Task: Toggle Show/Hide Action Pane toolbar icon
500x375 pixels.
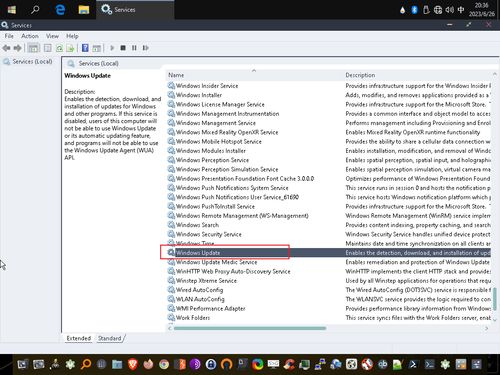Action: click(x=97, y=48)
